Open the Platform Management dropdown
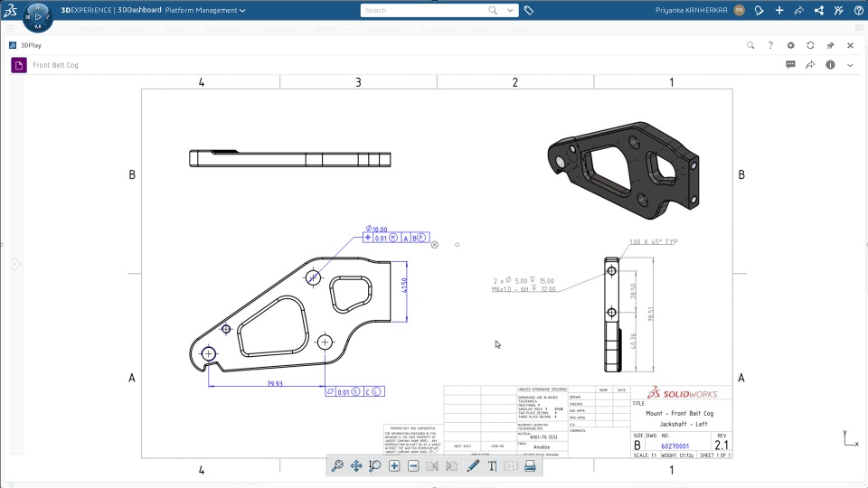868x488 pixels. point(205,10)
